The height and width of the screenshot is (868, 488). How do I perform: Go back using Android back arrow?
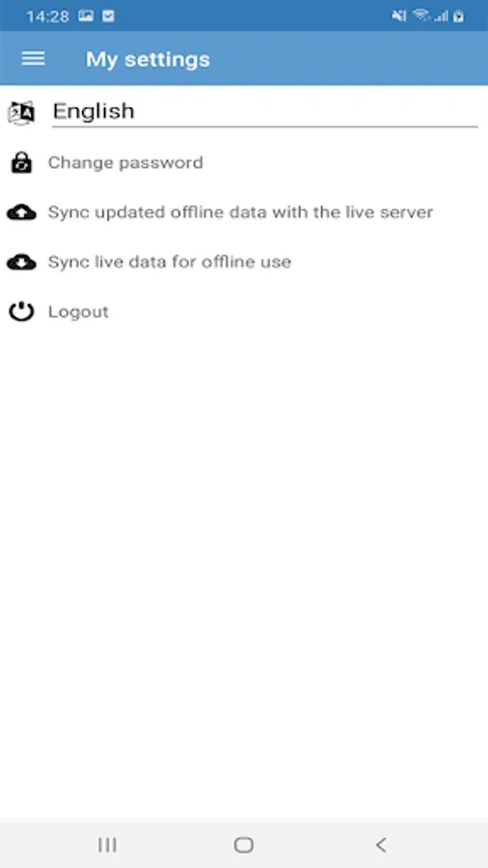pos(381,845)
